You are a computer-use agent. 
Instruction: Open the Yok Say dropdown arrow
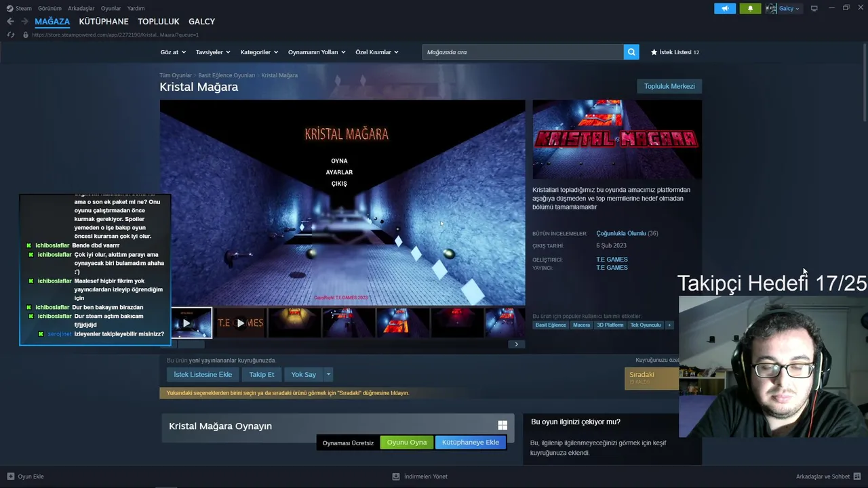[328, 374]
